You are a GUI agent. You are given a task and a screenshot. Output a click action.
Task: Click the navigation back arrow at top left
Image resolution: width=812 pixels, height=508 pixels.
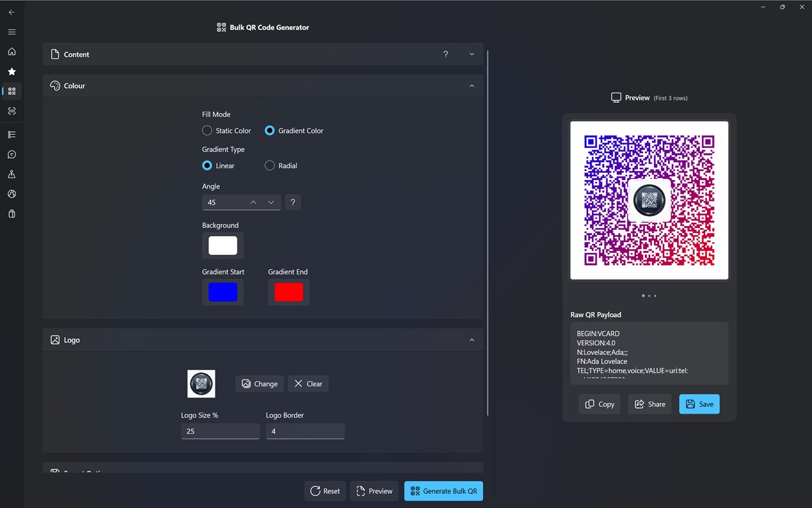point(12,12)
